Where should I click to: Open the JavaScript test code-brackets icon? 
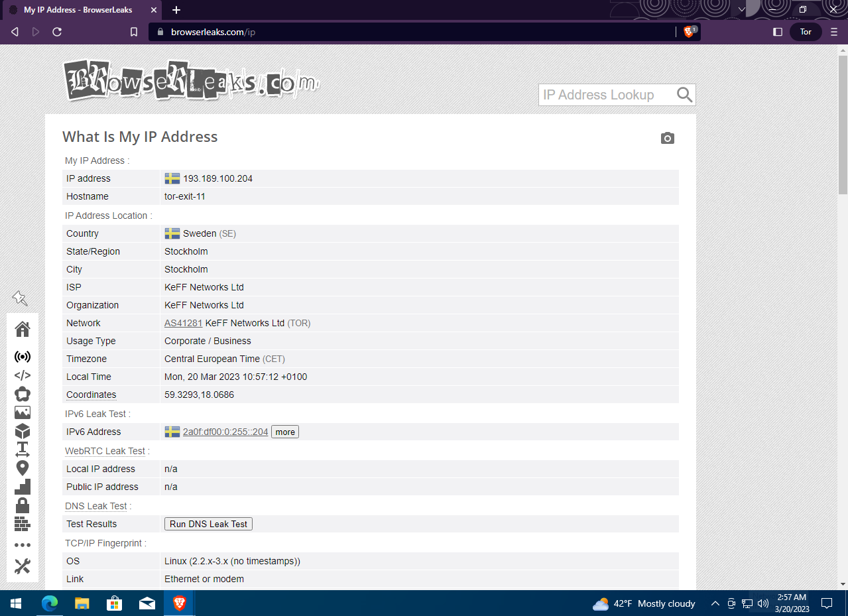tap(23, 375)
